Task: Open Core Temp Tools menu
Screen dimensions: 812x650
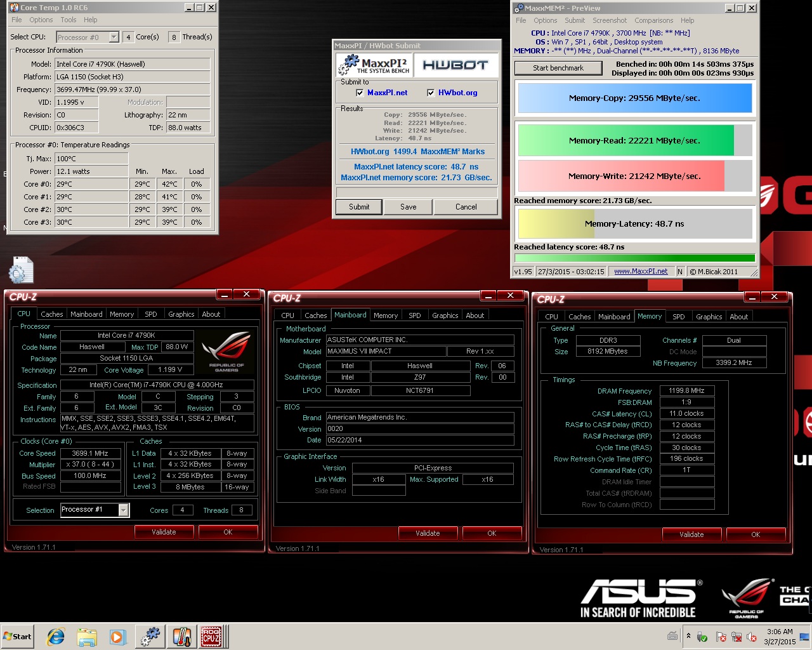Action: [69, 20]
